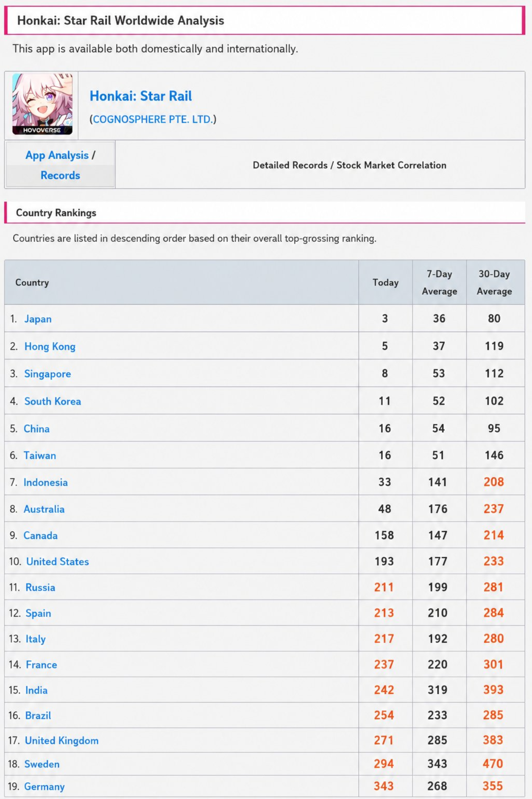
Task: Click the Today column header
Action: 385,282
